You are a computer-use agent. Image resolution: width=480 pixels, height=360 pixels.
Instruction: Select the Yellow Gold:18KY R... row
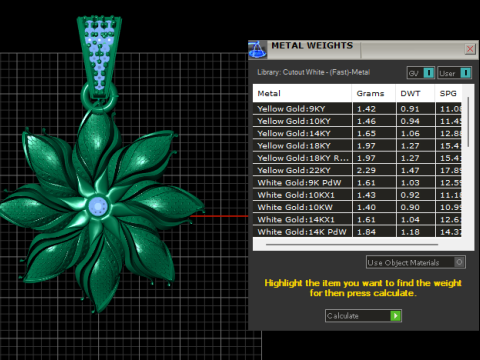357,158
